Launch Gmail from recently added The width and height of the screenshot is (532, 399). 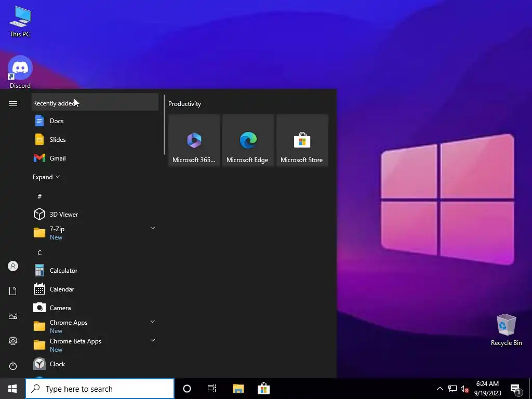point(95,158)
